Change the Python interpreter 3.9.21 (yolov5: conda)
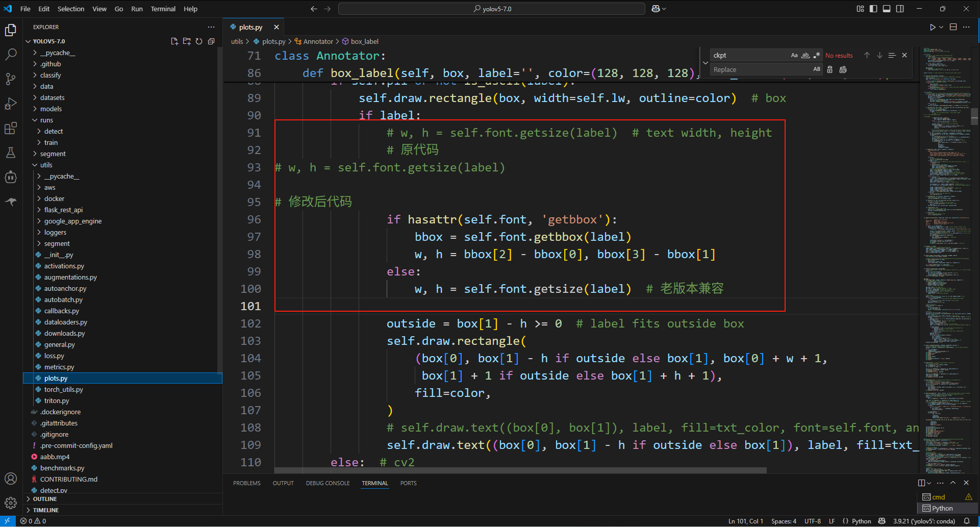The height and width of the screenshot is (527, 980). (x=924, y=521)
